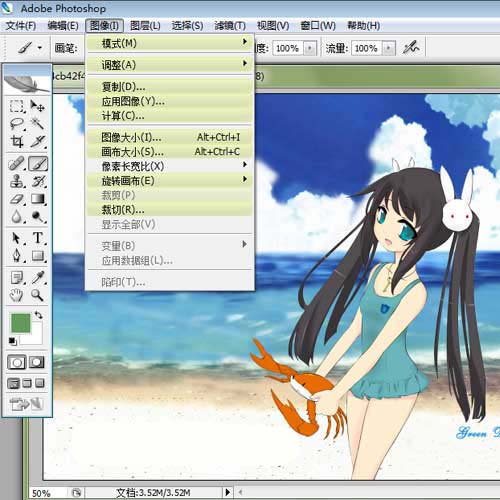Toggle the airbrush option
The width and height of the screenshot is (500, 500).
(x=411, y=48)
